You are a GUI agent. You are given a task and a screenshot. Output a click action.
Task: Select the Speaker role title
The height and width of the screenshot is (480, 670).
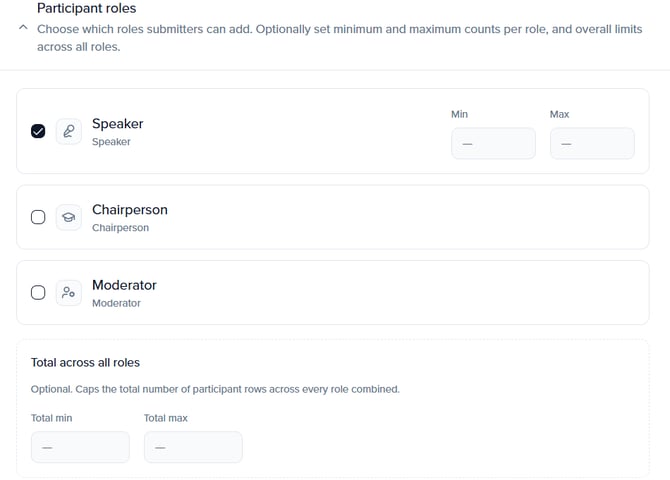pos(117,124)
